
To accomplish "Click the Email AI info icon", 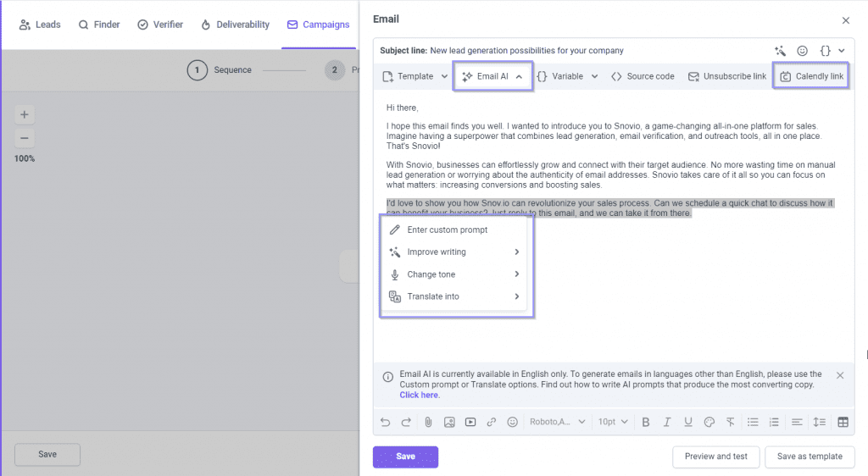I will (x=388, y=377).
